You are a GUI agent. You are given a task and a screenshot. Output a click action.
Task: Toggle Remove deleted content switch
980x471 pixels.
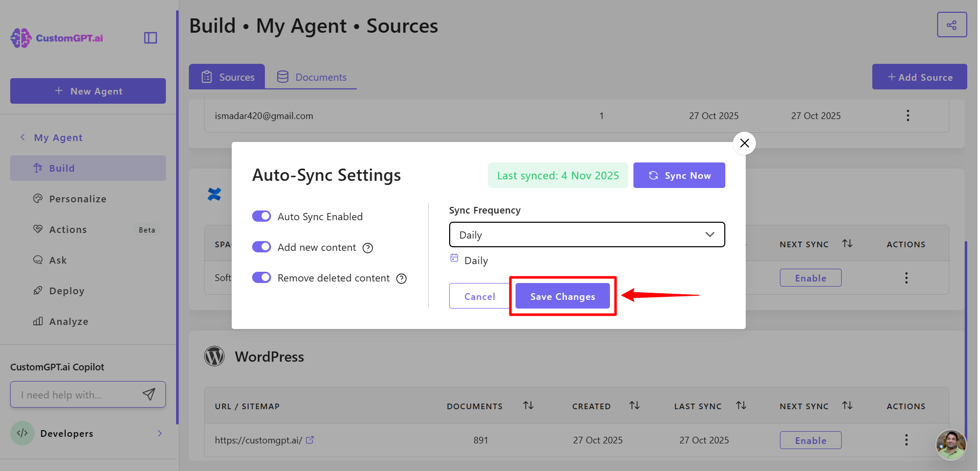261,277
